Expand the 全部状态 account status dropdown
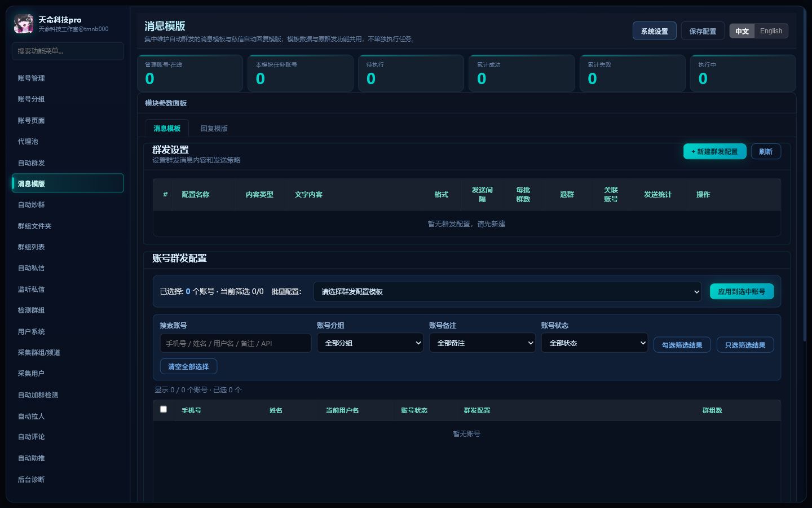 coord(594,343)
